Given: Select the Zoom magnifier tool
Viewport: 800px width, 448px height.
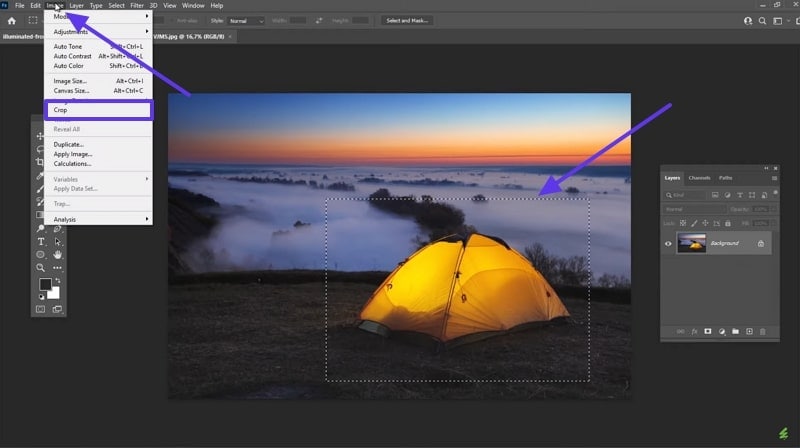Looking at the screenshot, I should click(x=40, y=267).
